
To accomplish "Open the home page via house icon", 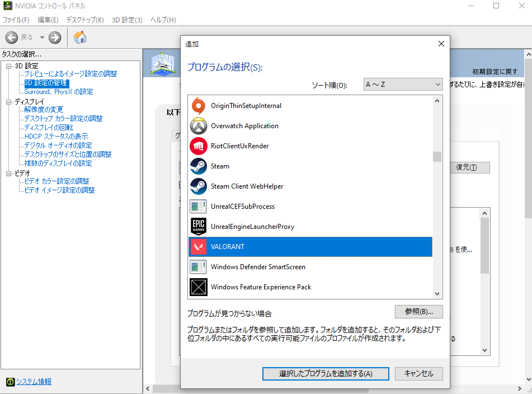I will [x=80, y=37].
